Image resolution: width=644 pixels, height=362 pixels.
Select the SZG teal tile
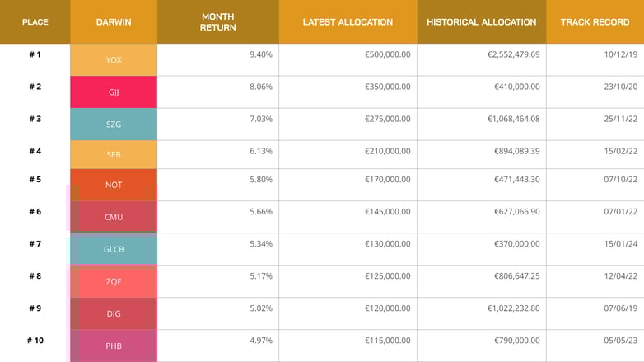click(x=114, y=124)
